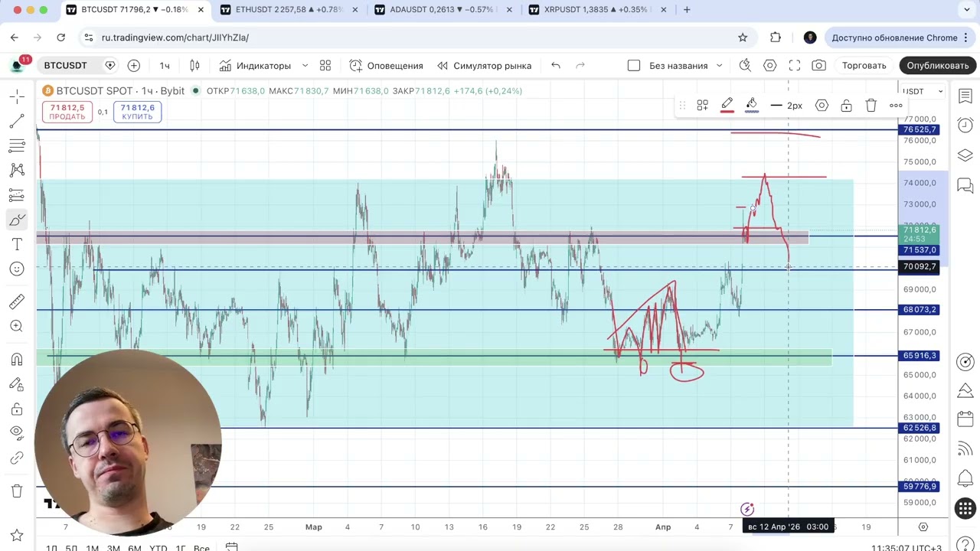This screenshot has height=551, width=980.
Task: Open the patterns drawing tool group
Action: coord(17,171)
